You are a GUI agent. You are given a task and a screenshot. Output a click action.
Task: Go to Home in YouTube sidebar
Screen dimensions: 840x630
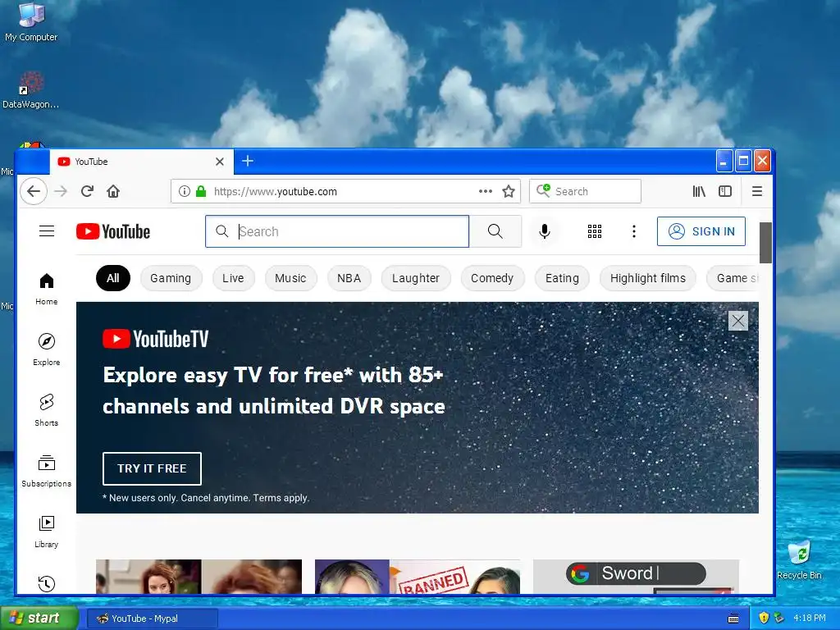click(47, 290)
